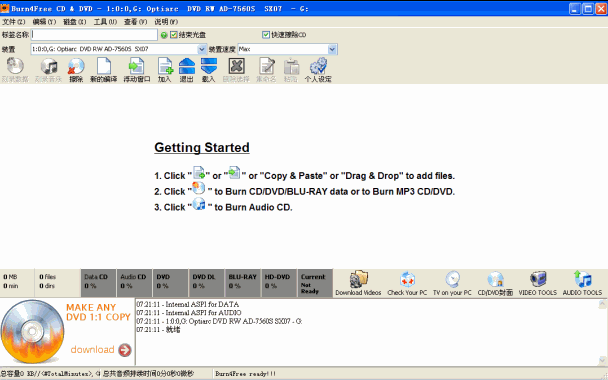Viewport: 608px width, 380px height.
Task: Click the paste clipboard icon
Action: pos(291,66)
